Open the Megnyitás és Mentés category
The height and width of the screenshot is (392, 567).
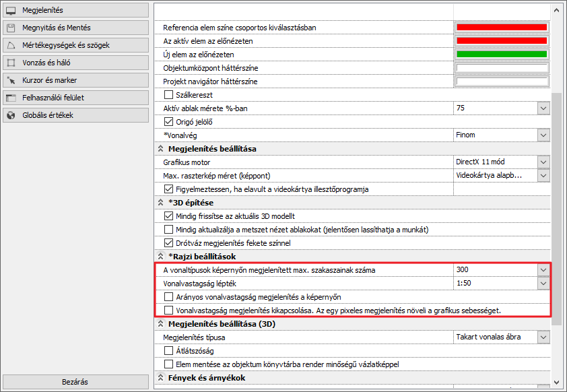coord(76,28)
